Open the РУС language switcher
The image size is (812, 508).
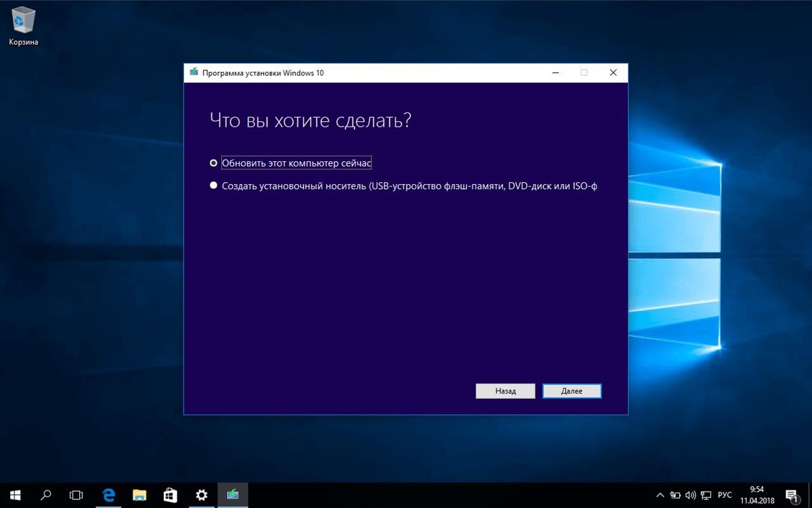[724, 495]
